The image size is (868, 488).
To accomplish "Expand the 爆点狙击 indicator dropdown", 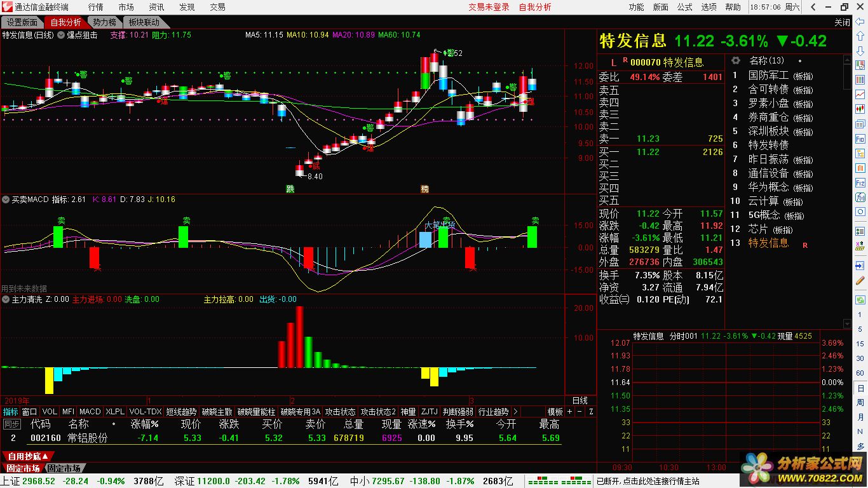I will tap(61, 36).
